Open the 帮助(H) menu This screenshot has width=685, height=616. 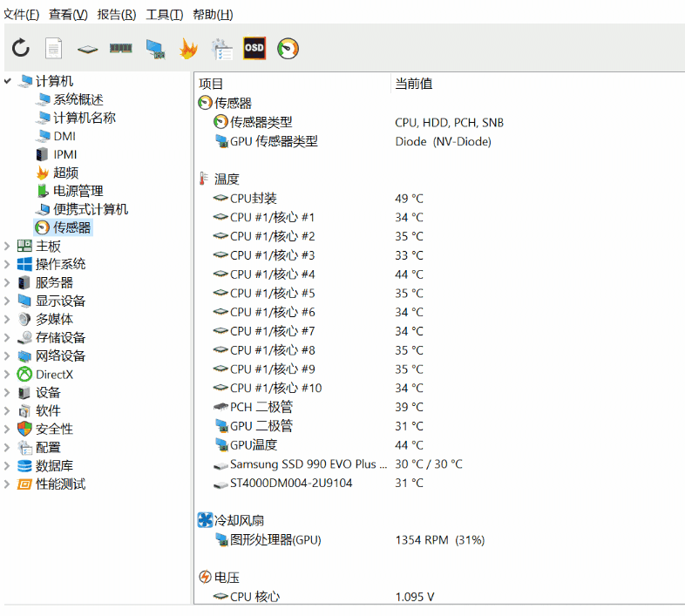[x=214, y=15]
